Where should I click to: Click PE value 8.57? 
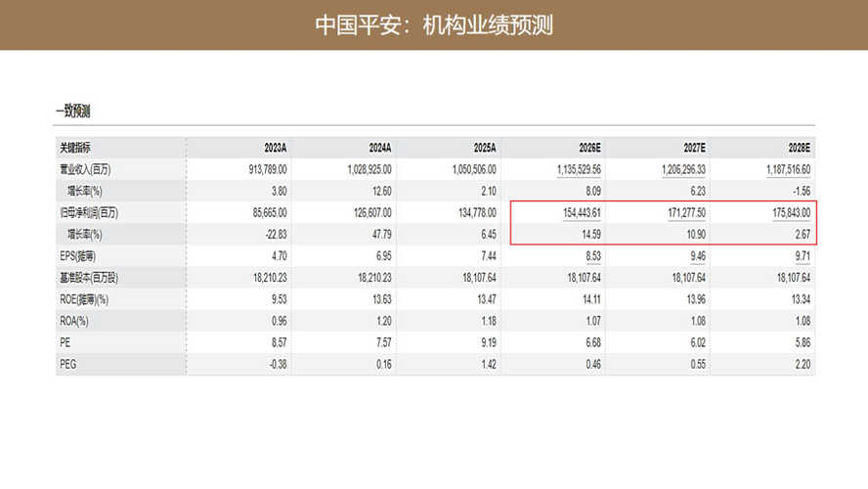pyautogui.click(x=279, y=342)
